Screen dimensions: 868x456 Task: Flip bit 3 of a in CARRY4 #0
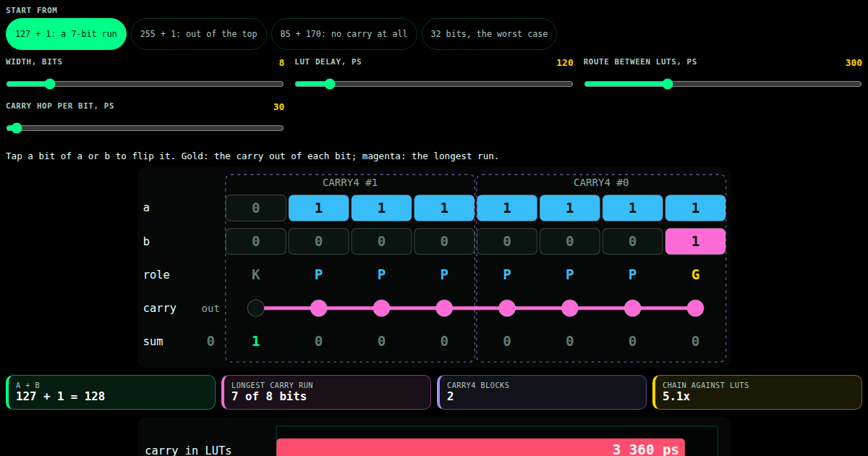tap(507, 208)
